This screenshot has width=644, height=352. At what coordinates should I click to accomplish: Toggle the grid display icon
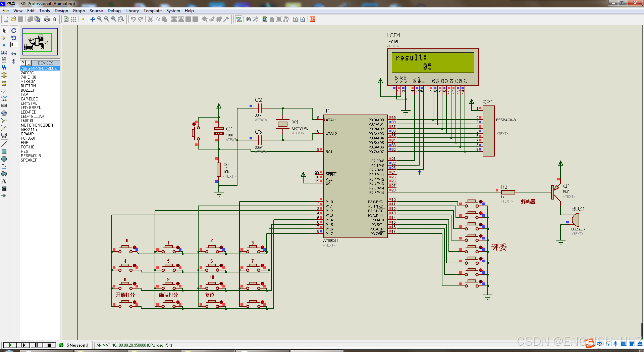(73, 19)
